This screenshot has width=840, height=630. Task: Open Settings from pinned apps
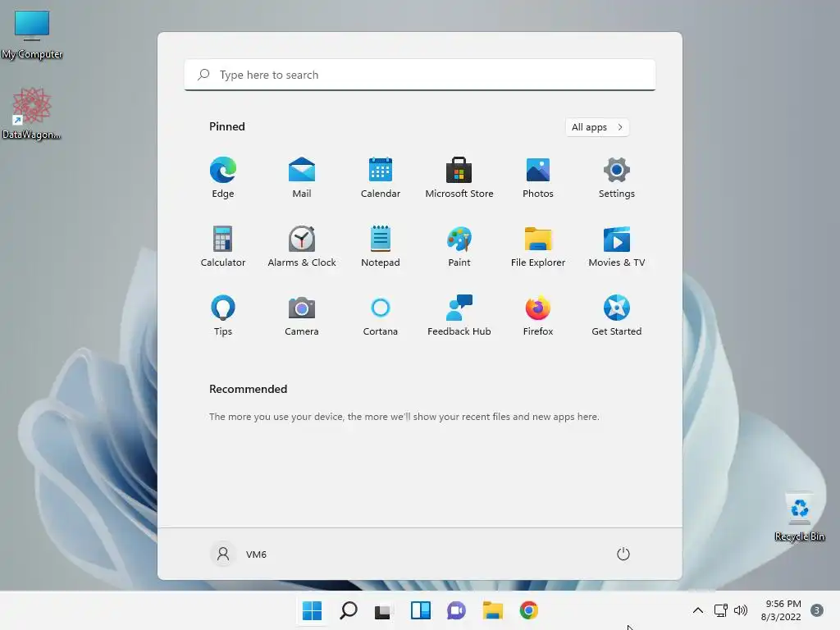pos(617,177)
